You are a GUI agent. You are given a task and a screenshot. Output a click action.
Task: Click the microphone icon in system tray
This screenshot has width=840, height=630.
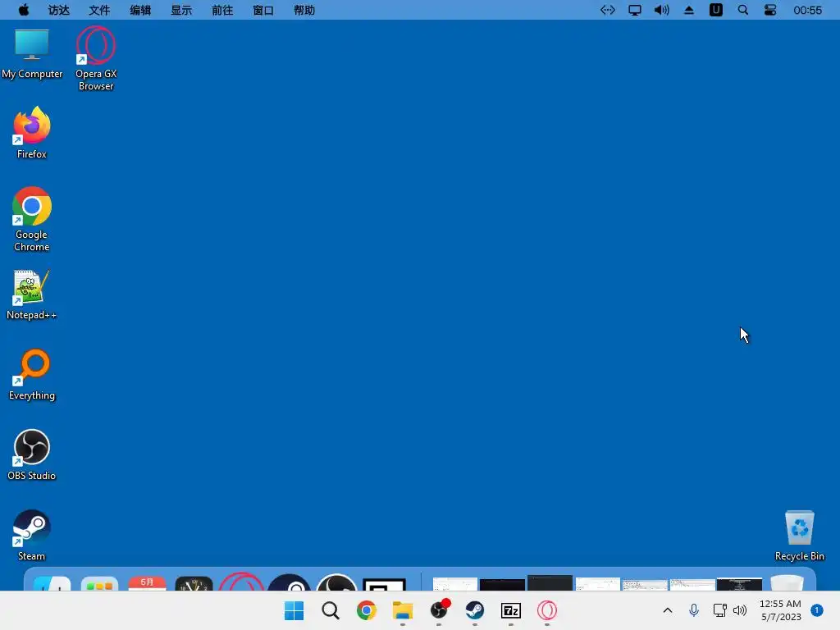[x=694, y=610]
